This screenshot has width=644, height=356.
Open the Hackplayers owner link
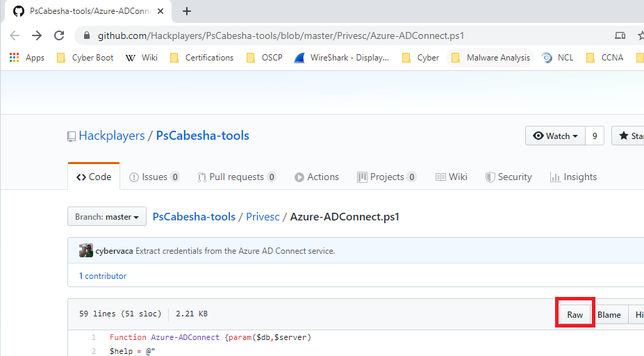pyautogui.click(x=112, y=136)
